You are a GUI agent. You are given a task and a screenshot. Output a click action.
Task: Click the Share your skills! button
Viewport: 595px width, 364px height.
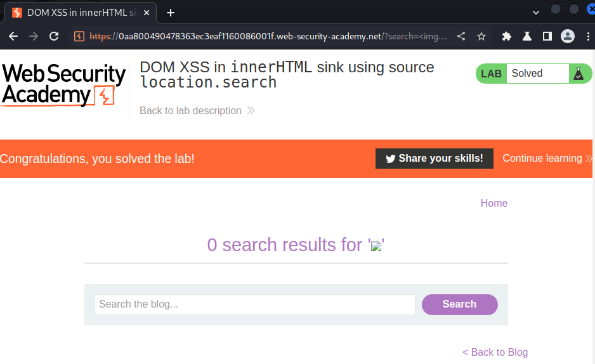(x=435, y=159)
